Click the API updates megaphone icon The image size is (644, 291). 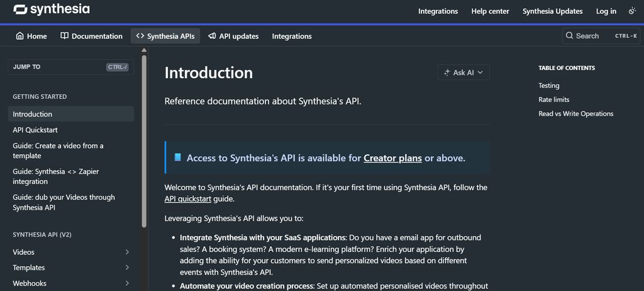pyautogui.click(x=212, y=37)
